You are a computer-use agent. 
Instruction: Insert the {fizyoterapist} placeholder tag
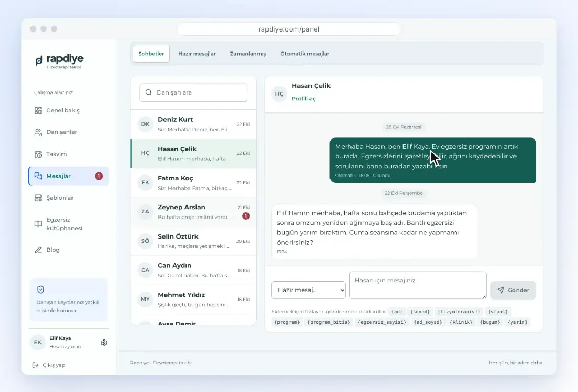pos(459,312)
